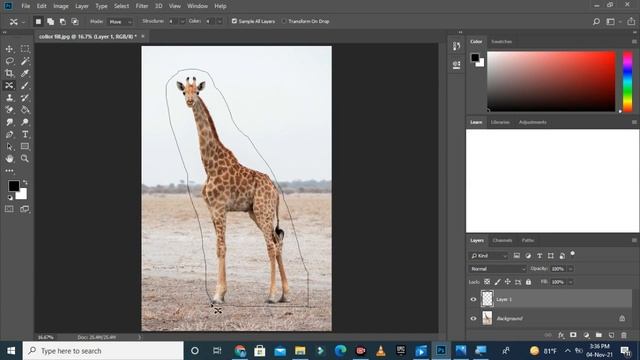Toggle layer filtering on/off switch
This screenshot has width=640, height=360.
click(x=573, y=254)
